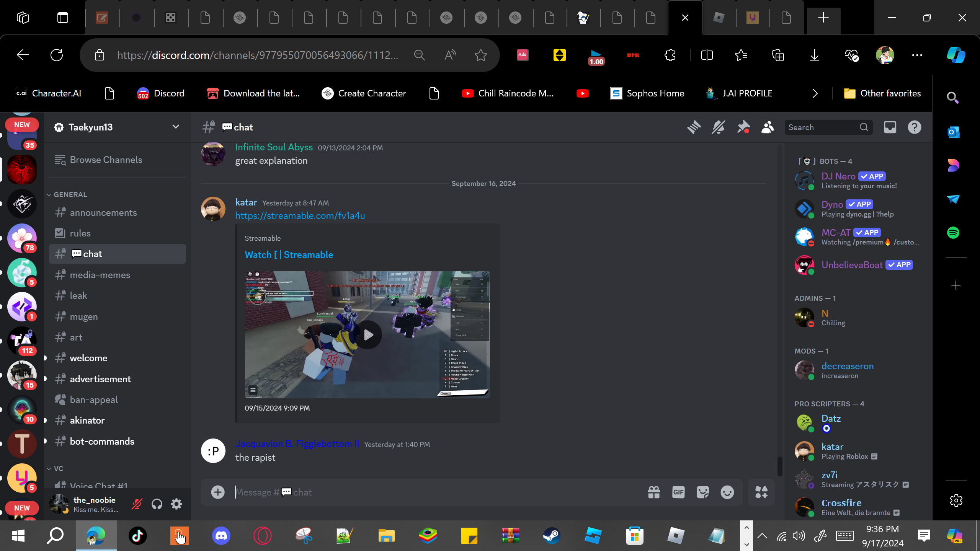Click the notification settings bell icon
Screen dimensions: 980x551
coord(718,127)
